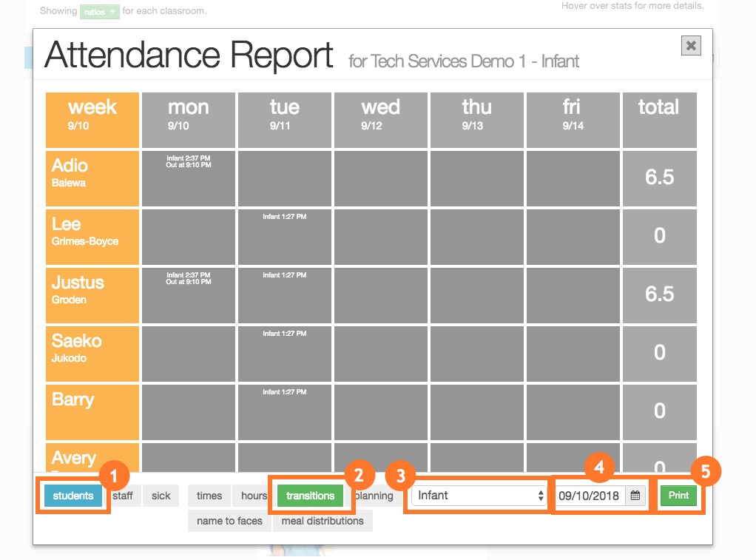
Task: Open the ratios dropdown above report
Action: 99,12
